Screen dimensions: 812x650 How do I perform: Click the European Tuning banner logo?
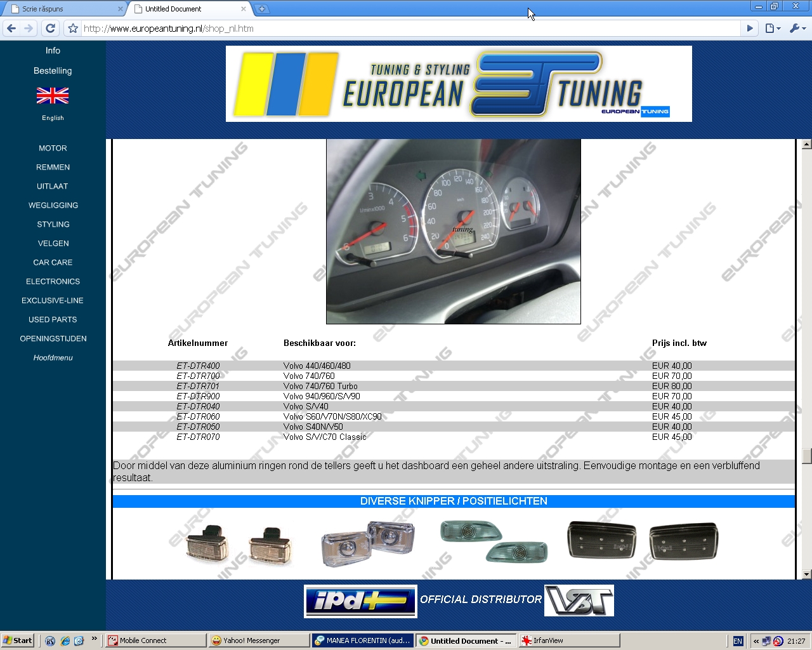459,84
